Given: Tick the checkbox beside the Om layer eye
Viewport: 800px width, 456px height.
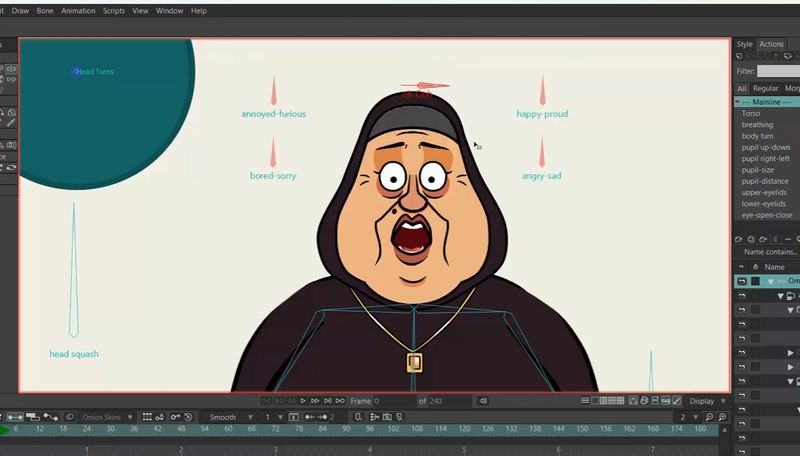Looking at the screenshot, I should click(x=756, y=281).
